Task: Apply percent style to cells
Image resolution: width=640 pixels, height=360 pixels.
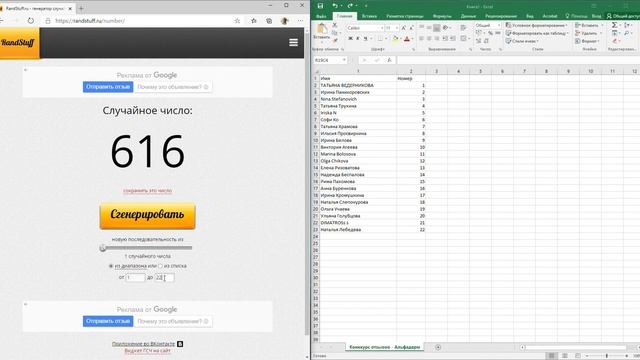Action: click(490, 33)
